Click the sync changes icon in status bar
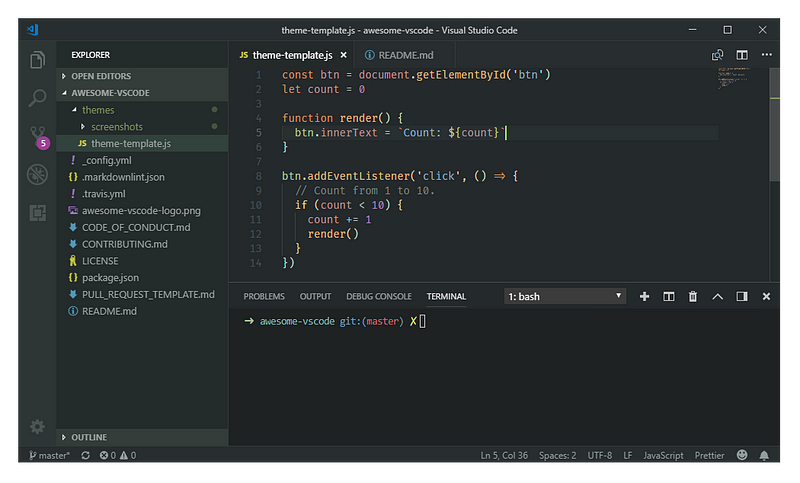 [85, 455]
